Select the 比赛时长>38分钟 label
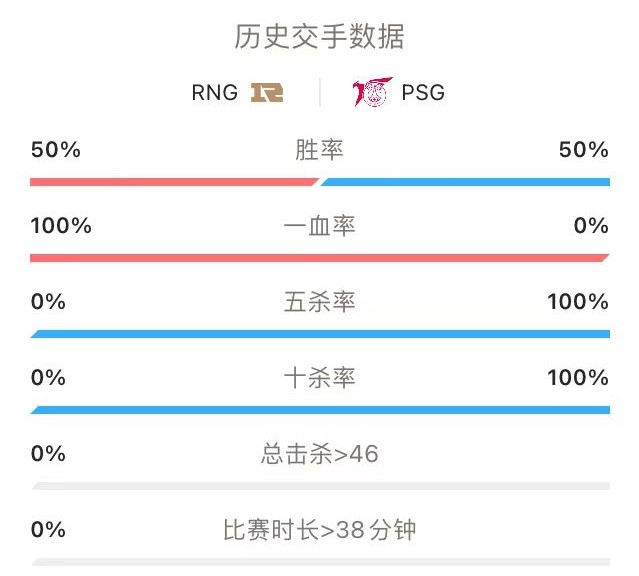Screen dimensions: 639x576 tap(320, 530)
